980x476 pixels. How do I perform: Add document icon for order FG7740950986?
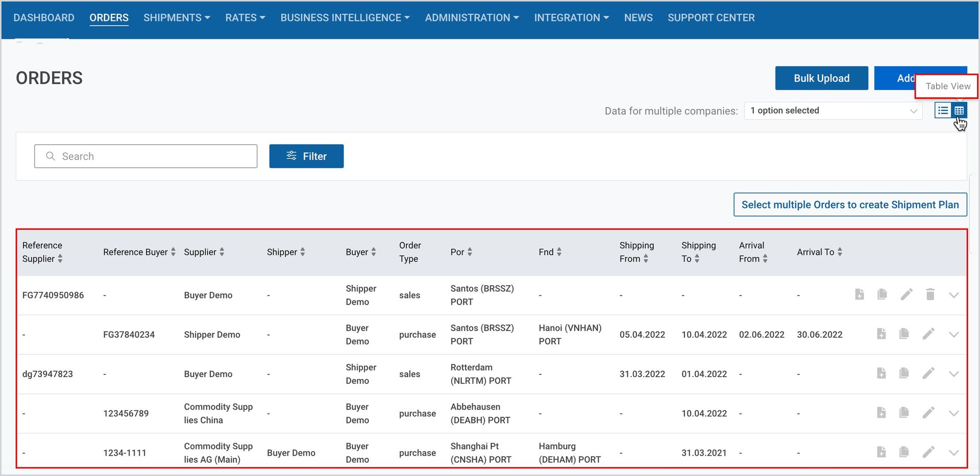(x=860, y=294)
